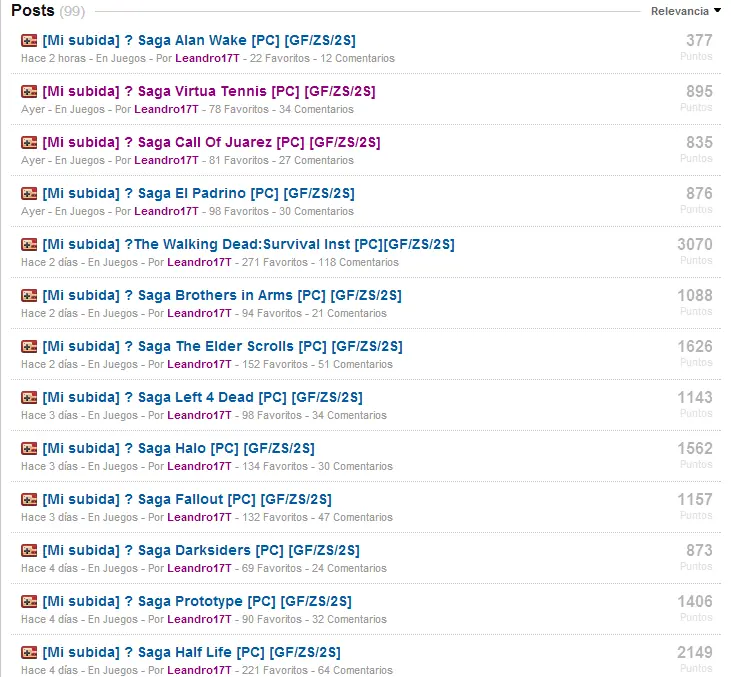Click author Leandro17T under Saga Call Of Juarez
731x677 pixels.
point(166,160)
